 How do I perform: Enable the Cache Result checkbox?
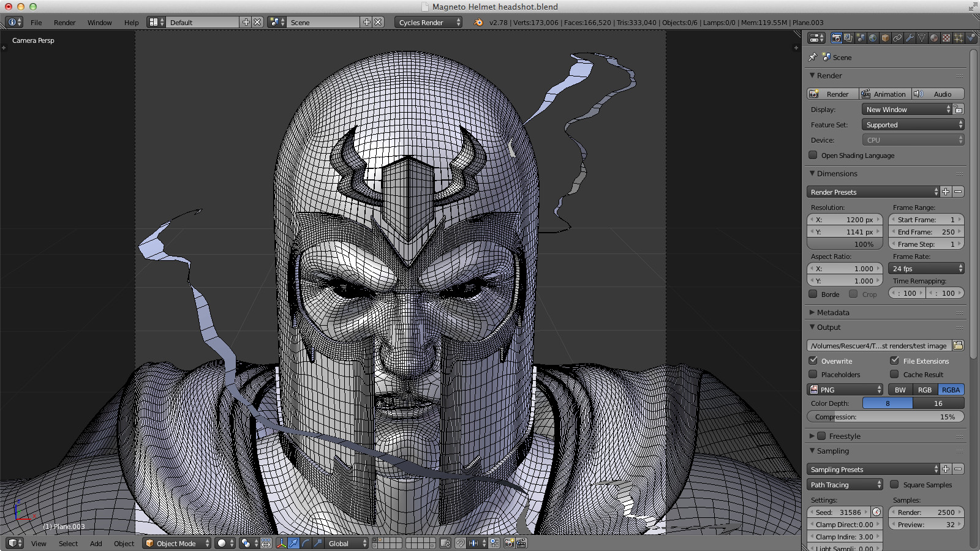click(894, 374)
